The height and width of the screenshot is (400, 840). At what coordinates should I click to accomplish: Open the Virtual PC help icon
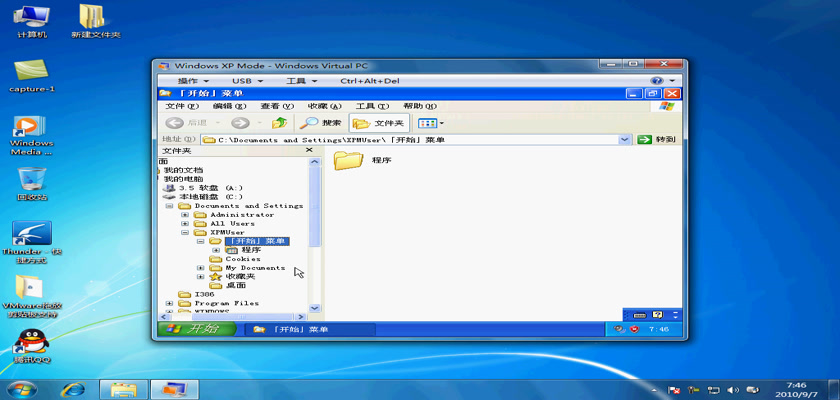point(658,81)
